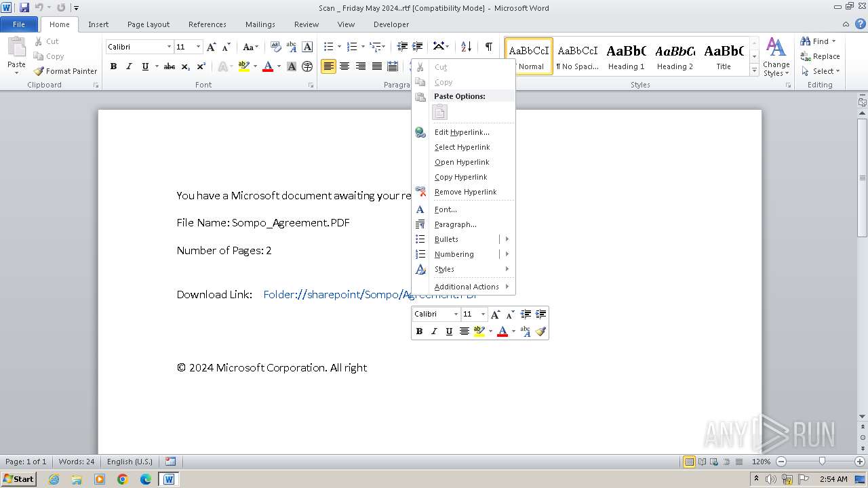This screenshot has height=488, width=868.
Task: Open Windows Explorer from the taskbar
Action: 77,479
